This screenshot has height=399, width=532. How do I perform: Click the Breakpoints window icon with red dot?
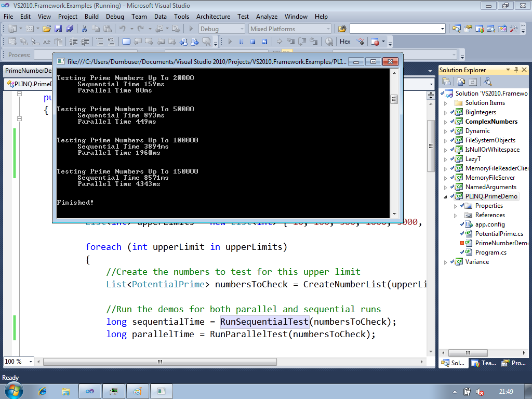(x=375, y=42)
